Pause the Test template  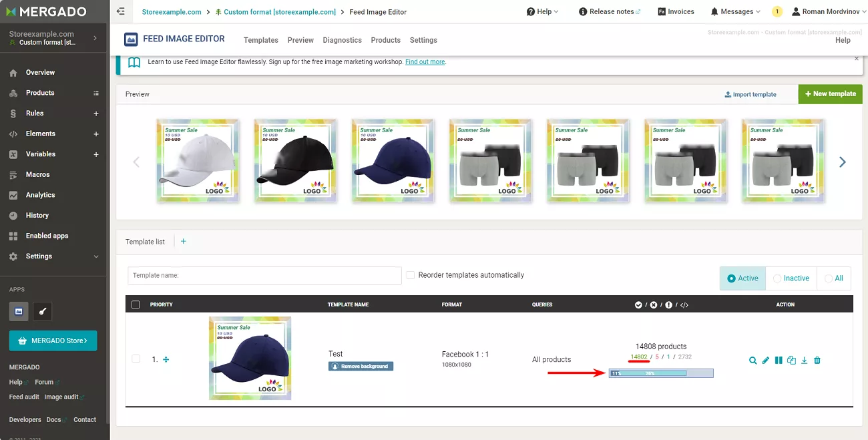coord(779,361)
